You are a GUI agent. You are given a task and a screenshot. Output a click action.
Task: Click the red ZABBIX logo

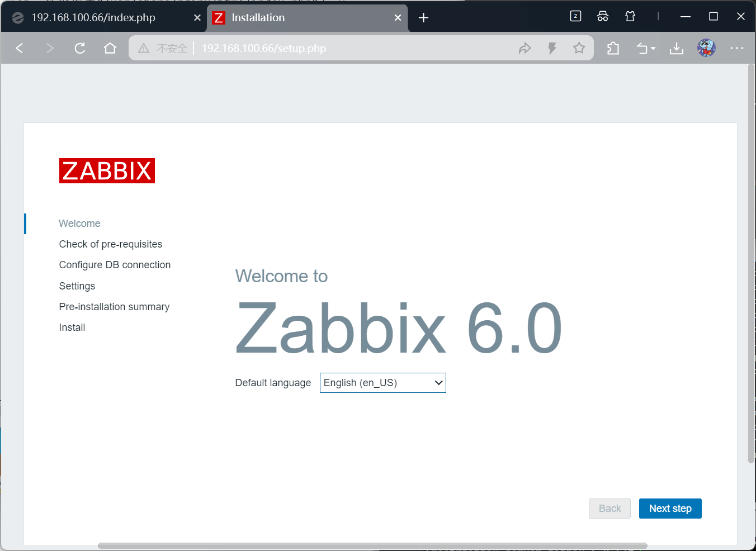pos(107,170)
